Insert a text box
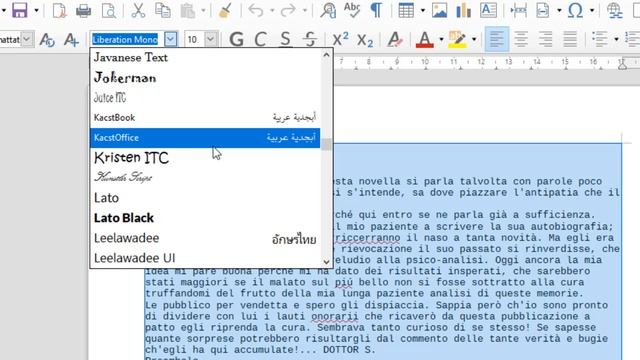This screenshot has width=640, height=360. tap(488, 10)
